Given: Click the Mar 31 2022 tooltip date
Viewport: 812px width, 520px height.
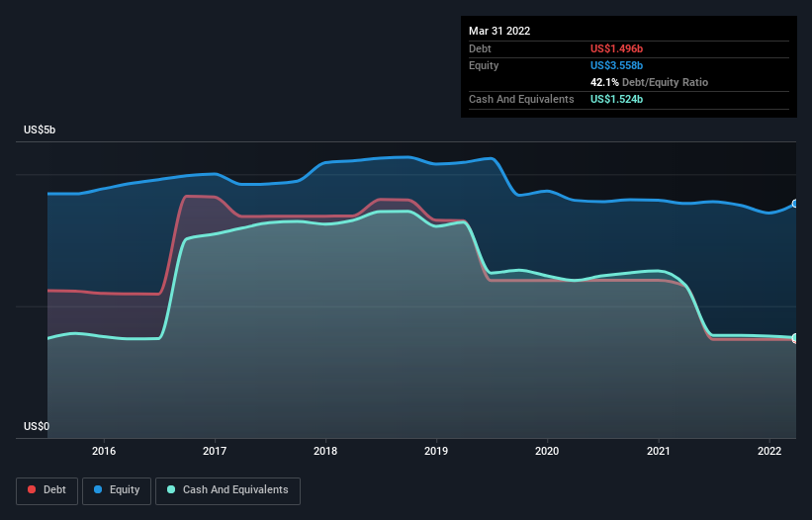Looking at the screenshot, I should pyautogui.click(x=499, y=31).
